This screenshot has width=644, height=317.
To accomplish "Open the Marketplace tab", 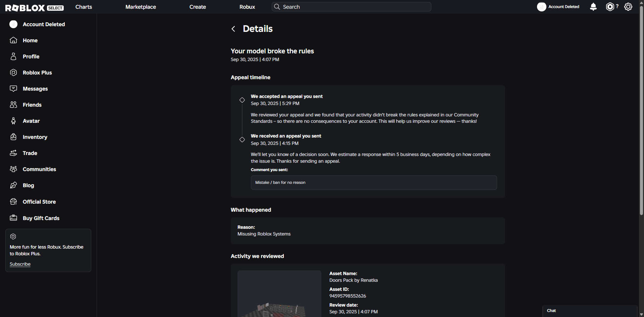I will [141, 7].
